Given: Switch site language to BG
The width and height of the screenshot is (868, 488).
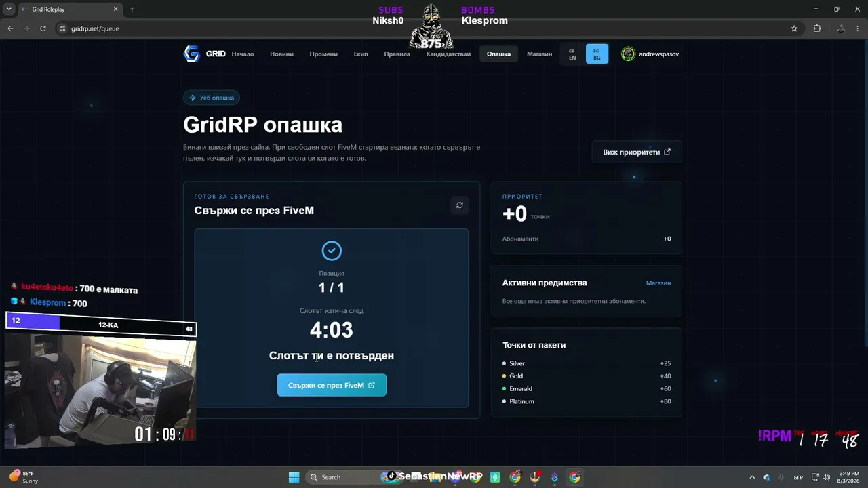Looking at the screenshot, I should click(597, 54).
